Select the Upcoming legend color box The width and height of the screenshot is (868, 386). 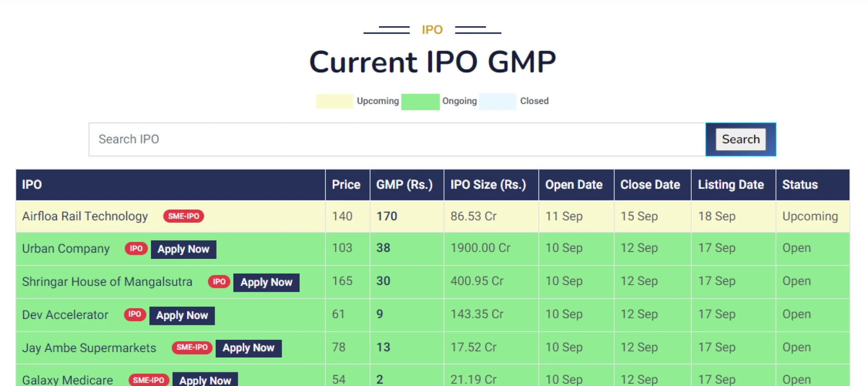[x=334, y=101]
